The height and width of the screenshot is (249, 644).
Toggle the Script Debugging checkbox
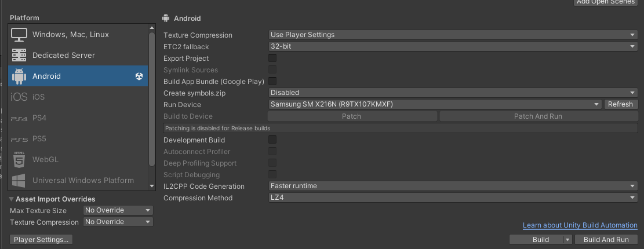(272, 174)
